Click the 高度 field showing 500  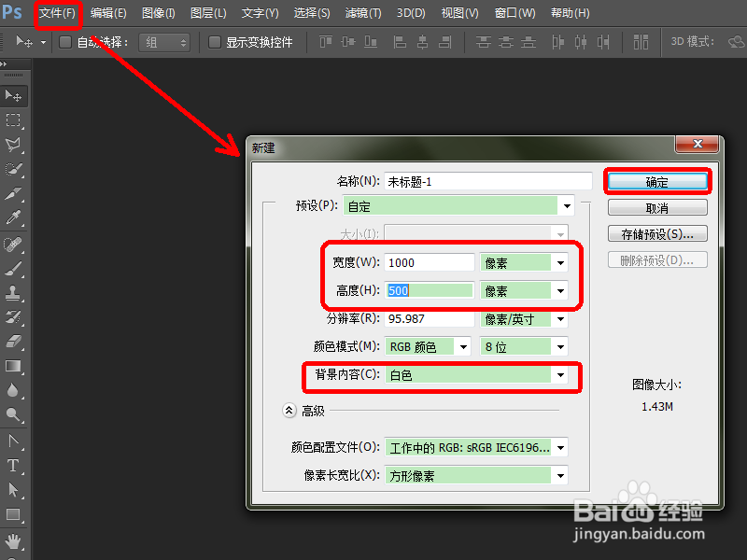pyautogui.click(x=430, y=290)
